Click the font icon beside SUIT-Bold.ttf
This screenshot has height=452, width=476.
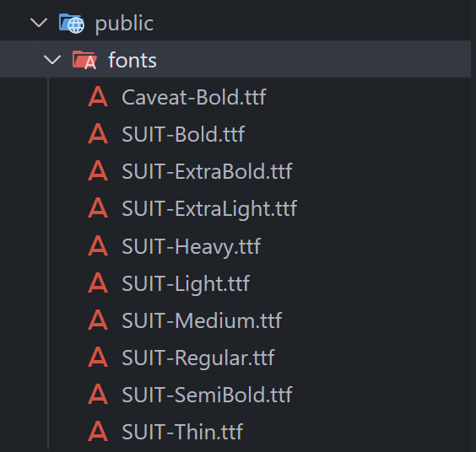tap(98, 134)
